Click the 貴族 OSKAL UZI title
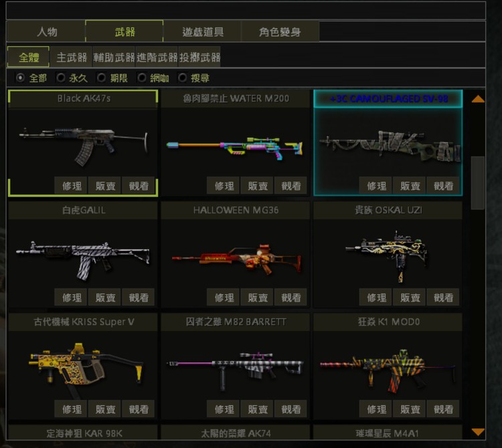The image size is (502, 448). pyautogui.click(x=388, y=210)
